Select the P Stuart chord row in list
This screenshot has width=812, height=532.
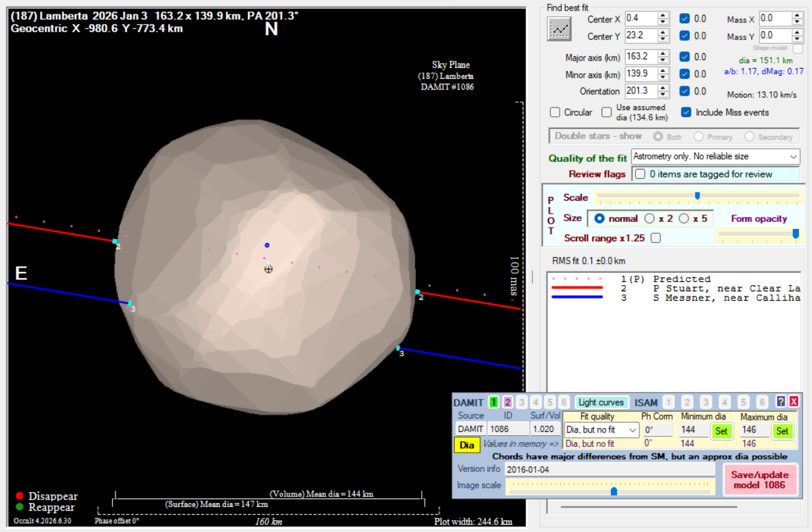675,288
